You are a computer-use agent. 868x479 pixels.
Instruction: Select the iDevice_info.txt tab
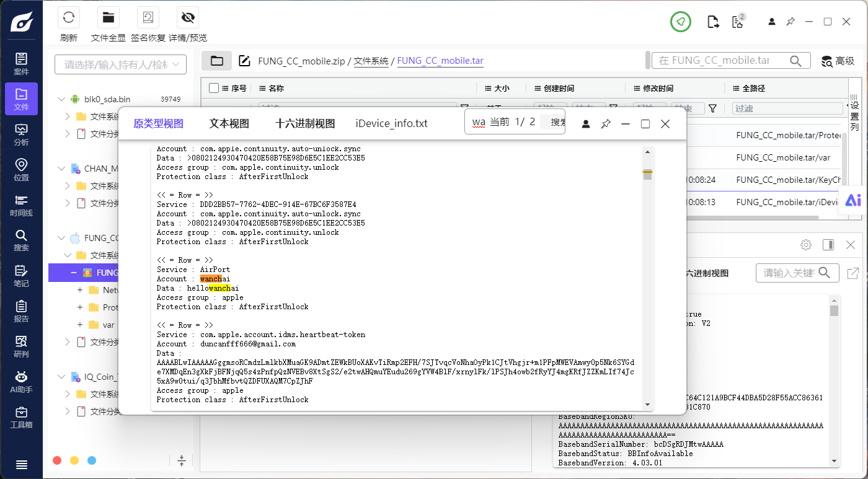click(x=392, y=123)
